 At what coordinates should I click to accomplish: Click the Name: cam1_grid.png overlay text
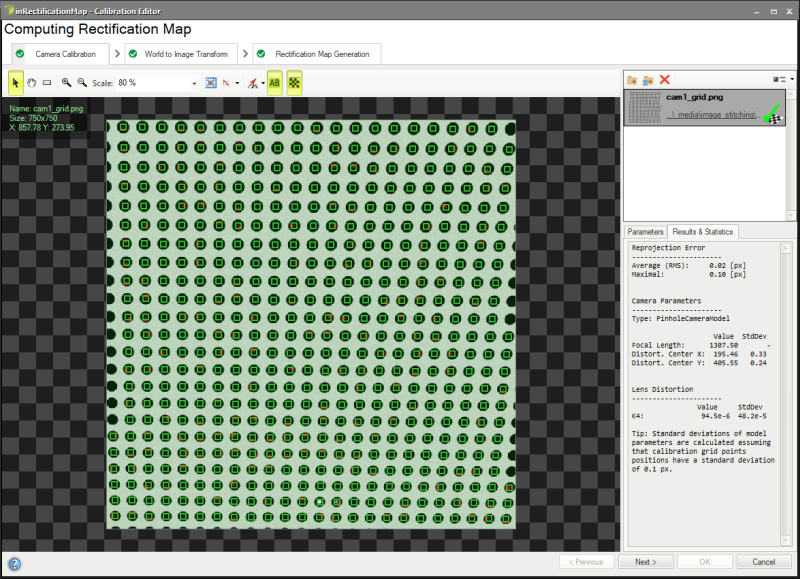[x=46, y=109]
